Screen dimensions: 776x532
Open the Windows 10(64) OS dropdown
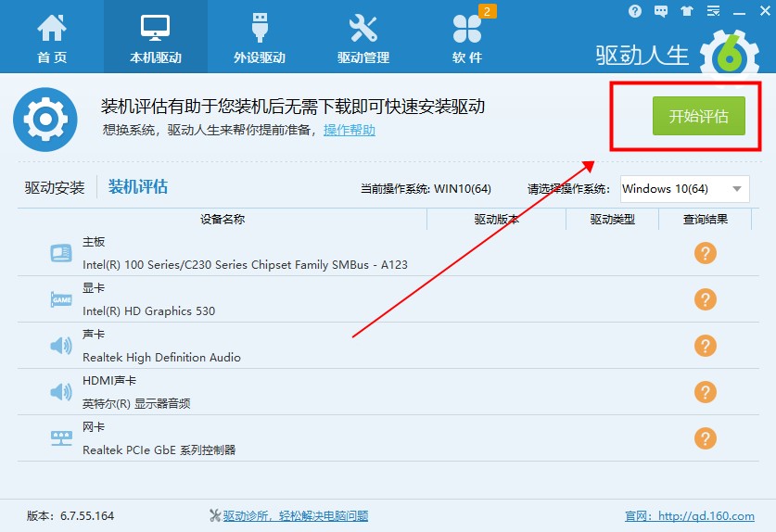pyautogui.click(x=684, y=189)
